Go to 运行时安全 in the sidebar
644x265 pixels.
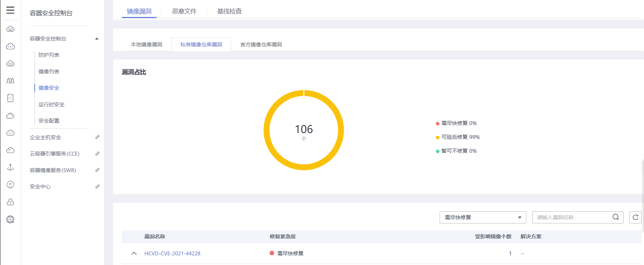tap(51, 104)
